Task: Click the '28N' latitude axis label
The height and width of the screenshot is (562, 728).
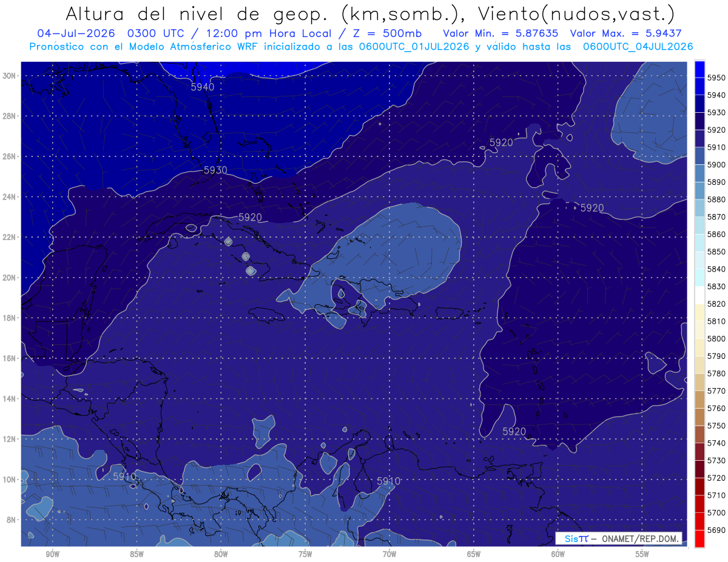Action: [9, 116]
